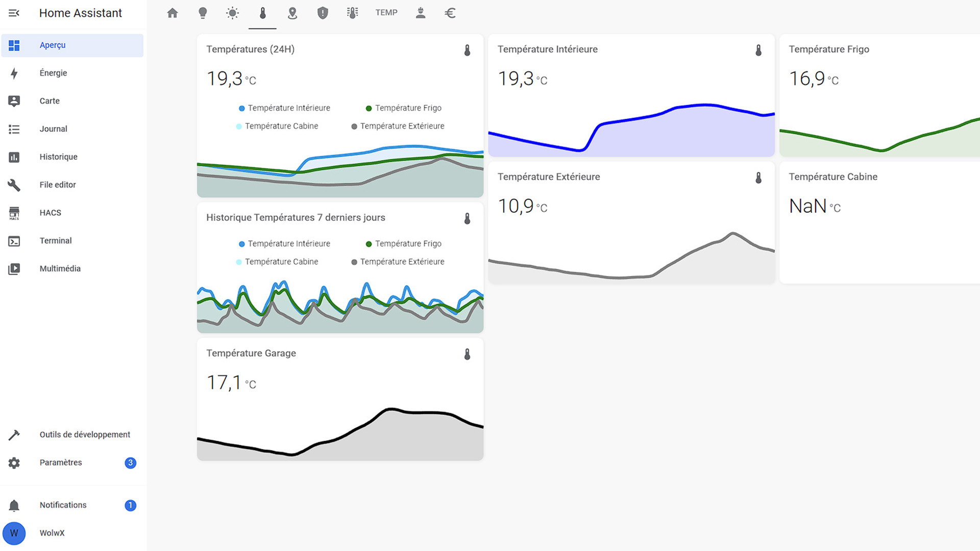Open the euro cost tab
Viewport: 980px width, 551px height.
click(x=450, y=13)
